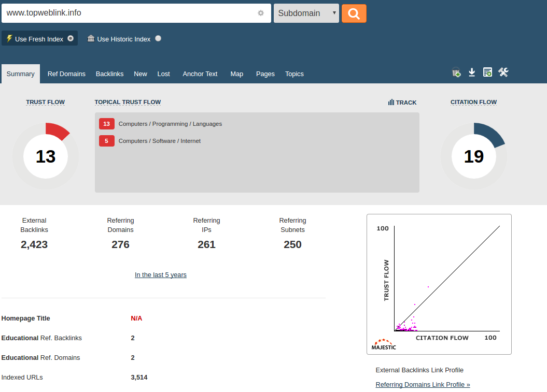Select the Use Fresh Index radio button
This screenshot has height=392, width=547.
click(71, 38)
